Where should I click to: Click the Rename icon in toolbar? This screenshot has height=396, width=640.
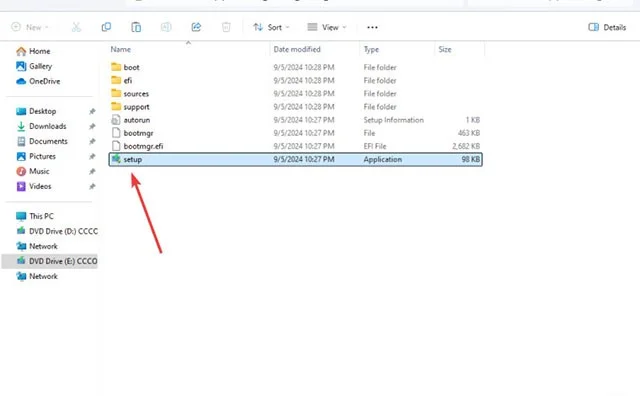point(166,27)
